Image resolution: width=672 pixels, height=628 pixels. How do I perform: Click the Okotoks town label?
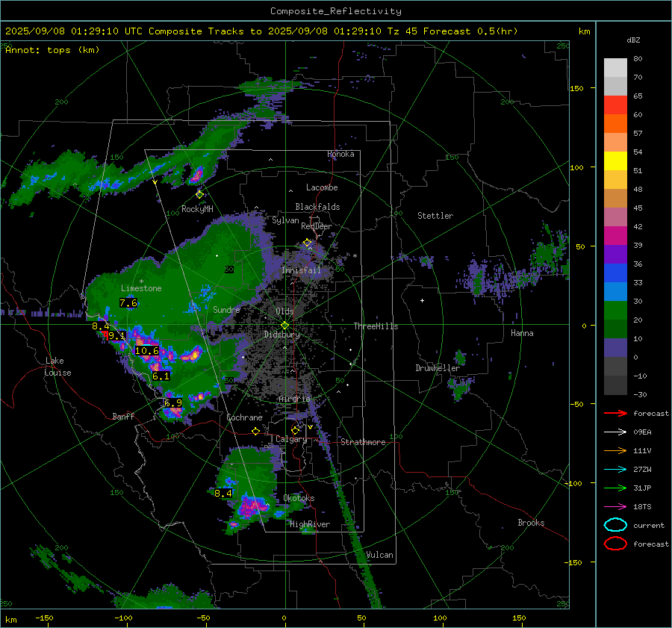tap(299, 498)
